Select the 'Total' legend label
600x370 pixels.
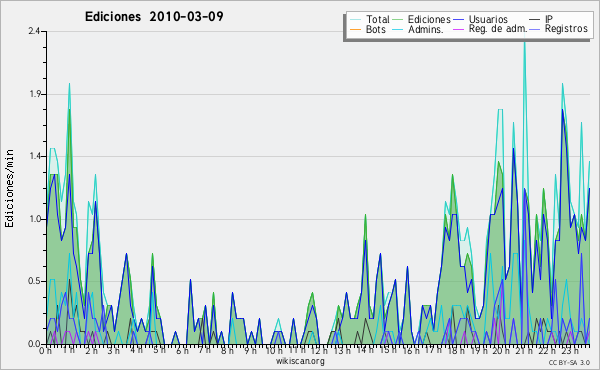(x=377, y=19)
